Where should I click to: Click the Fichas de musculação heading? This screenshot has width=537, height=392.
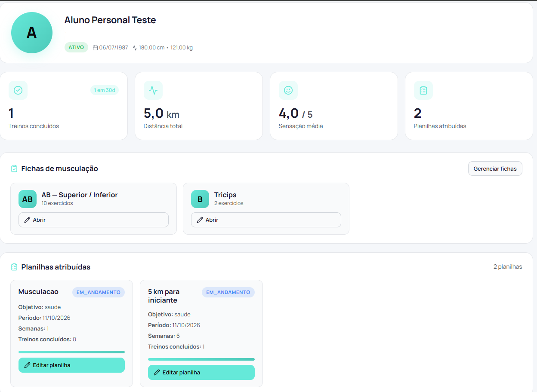[x=60, y=168]
